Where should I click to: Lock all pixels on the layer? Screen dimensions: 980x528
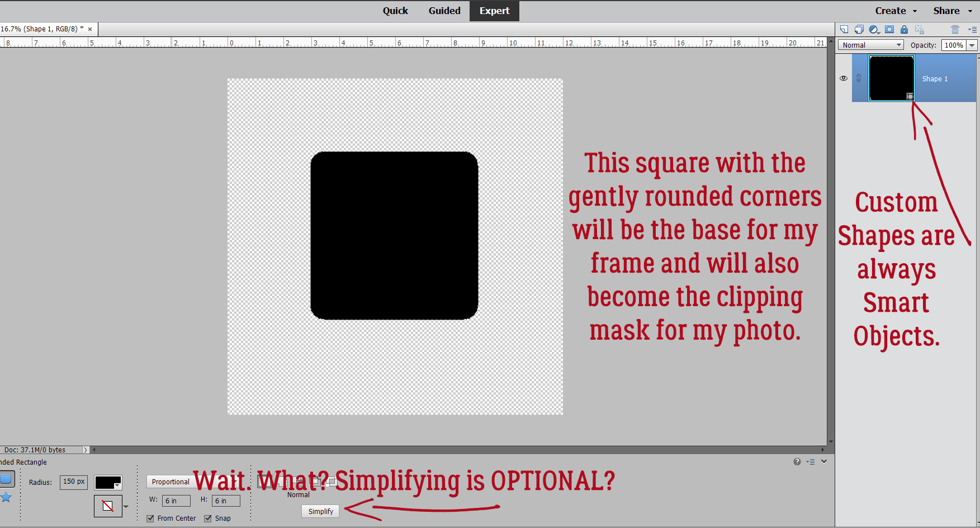(x=904, y=30)
